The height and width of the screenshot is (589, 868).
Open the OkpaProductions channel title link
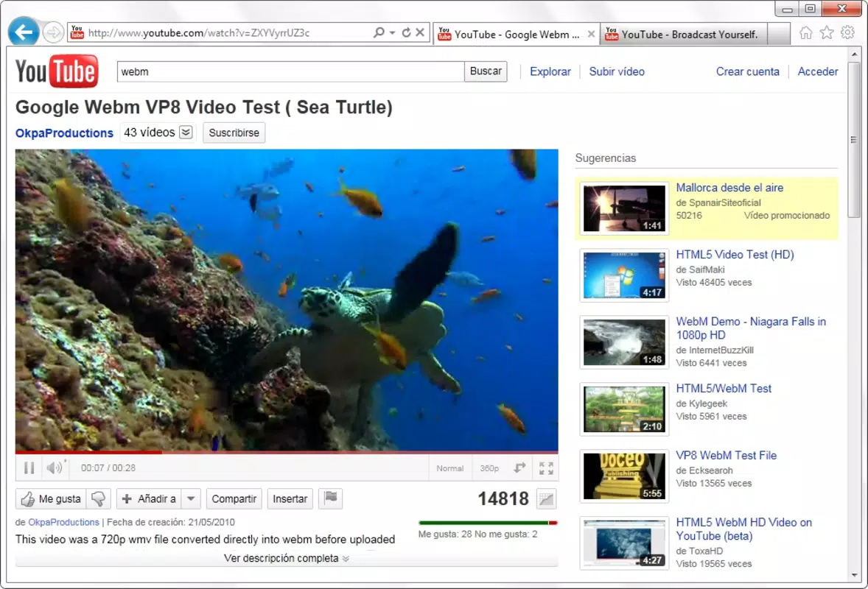point(64,133)
